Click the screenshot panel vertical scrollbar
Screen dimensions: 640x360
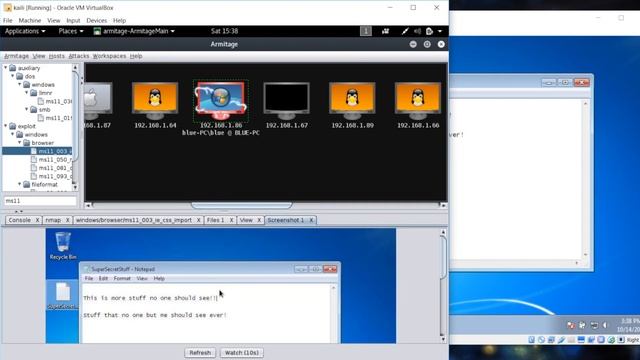tap(443, 257)
